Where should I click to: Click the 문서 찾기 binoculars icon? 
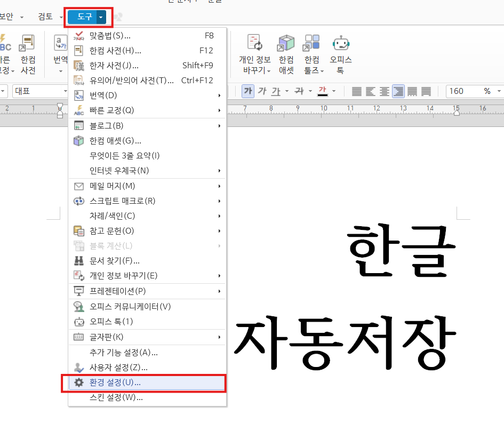pyautogui.click(x=79, y=261)
